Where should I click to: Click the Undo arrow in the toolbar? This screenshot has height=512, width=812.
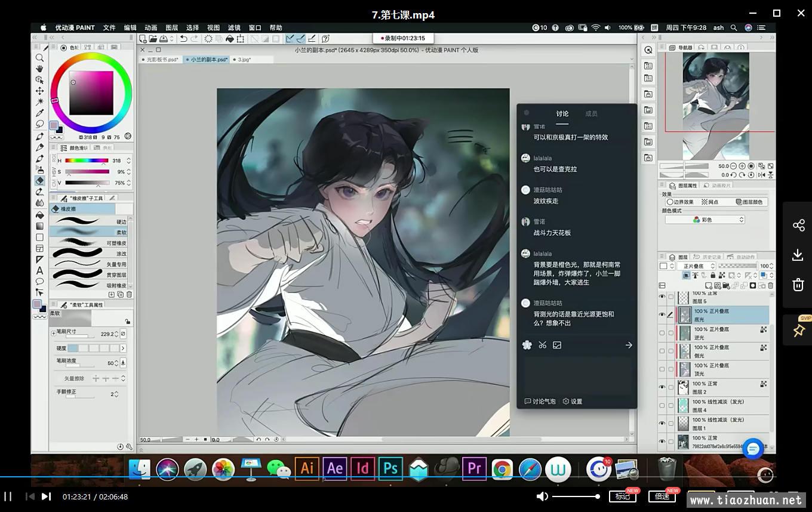[183, 39]
